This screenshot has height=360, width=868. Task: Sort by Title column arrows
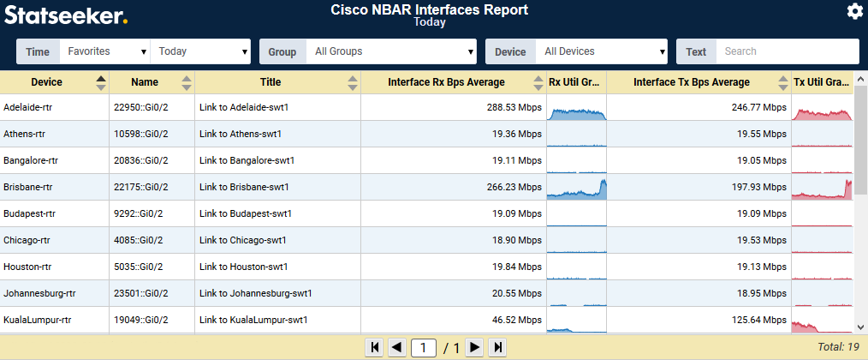(352, 83)
